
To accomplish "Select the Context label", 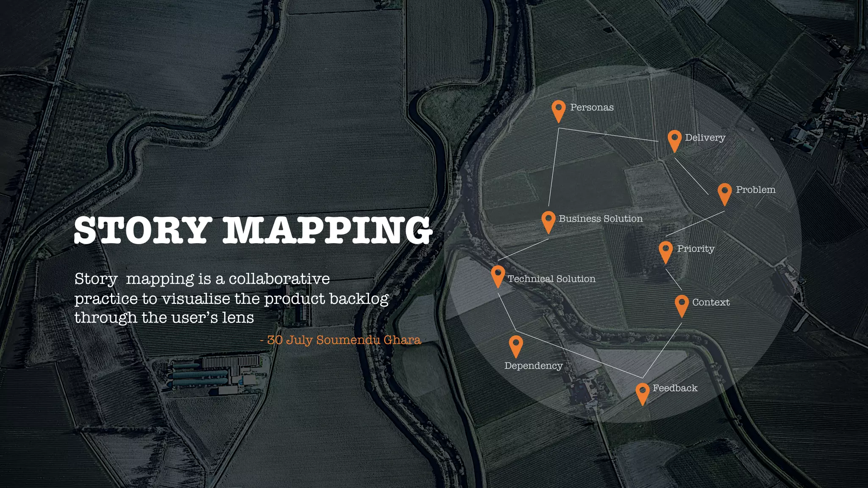I will 711,302.
